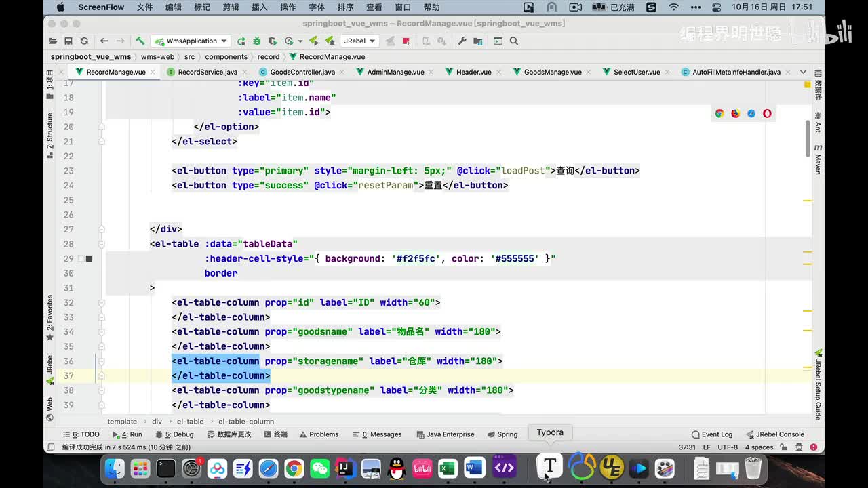Open the Run tool window
The image size is (868, 488).
pos(127,434)
